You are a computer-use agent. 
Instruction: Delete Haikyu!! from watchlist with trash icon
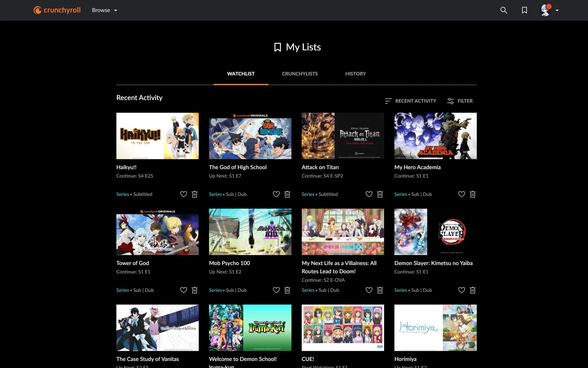coord(194,194)
